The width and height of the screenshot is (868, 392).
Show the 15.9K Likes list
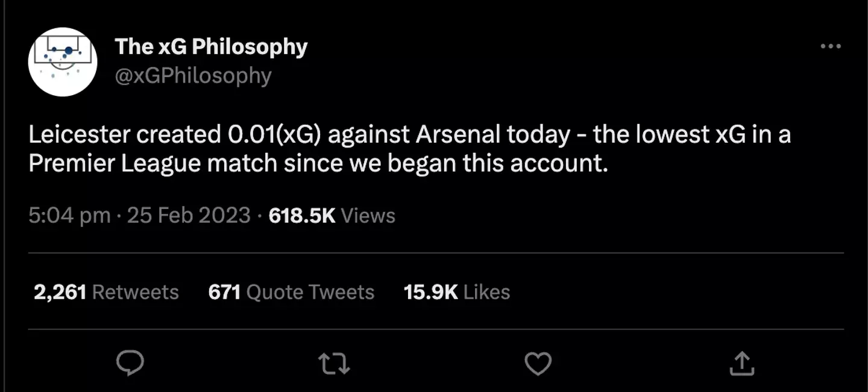(x=457, y=292)
